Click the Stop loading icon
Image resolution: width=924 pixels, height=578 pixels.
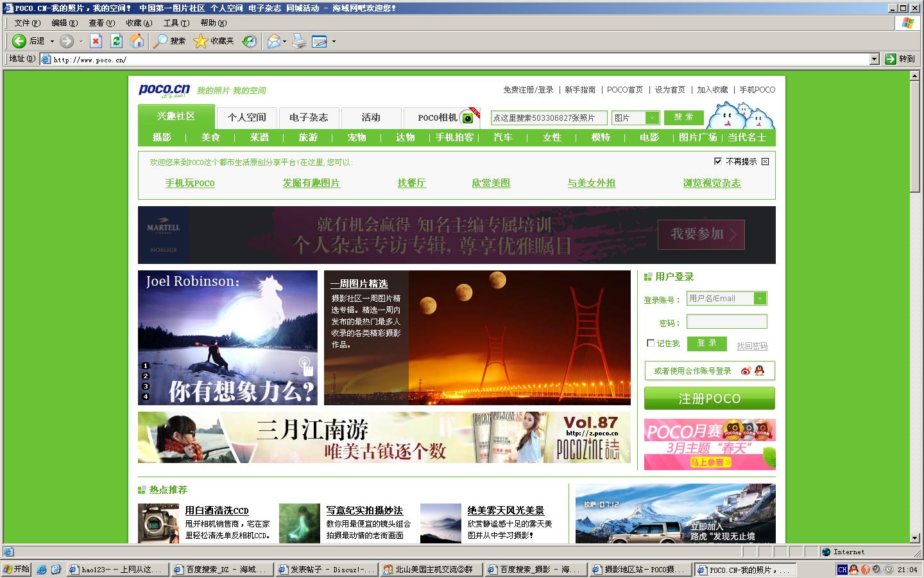pos(96,41)
